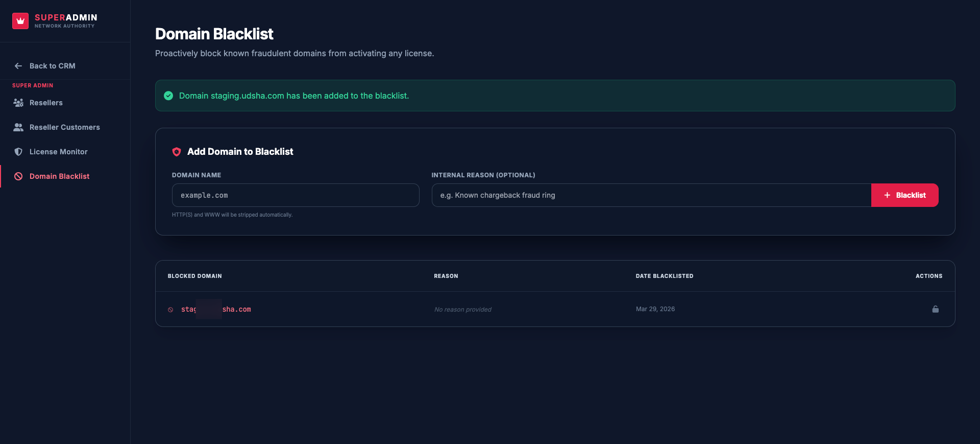
Task: Open License Monitor in sidebar
Action: point(59,152)
